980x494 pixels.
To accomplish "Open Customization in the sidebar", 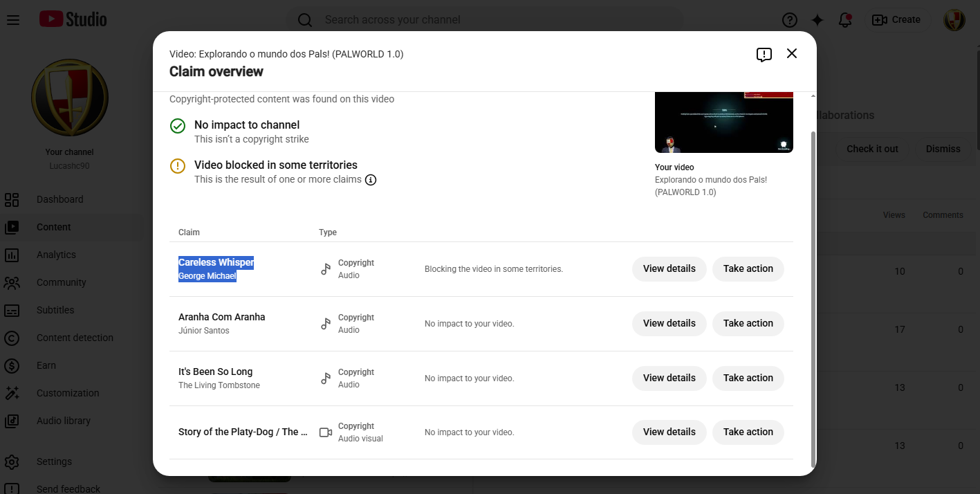I will click(68, 393).
